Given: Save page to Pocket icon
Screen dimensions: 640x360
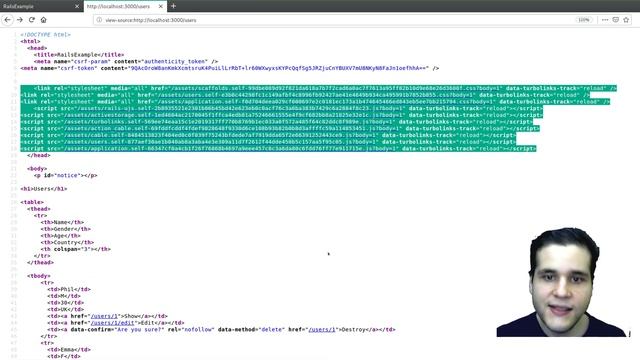Looking at the screenshot, I should click(x=616, y=20).
